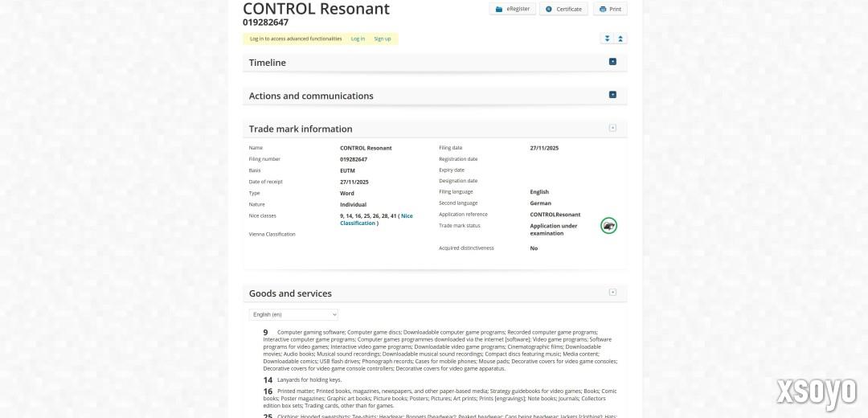868x418 pixels.
Task: Collapse all sections with double-up arrows
Action: coord(620,39)
